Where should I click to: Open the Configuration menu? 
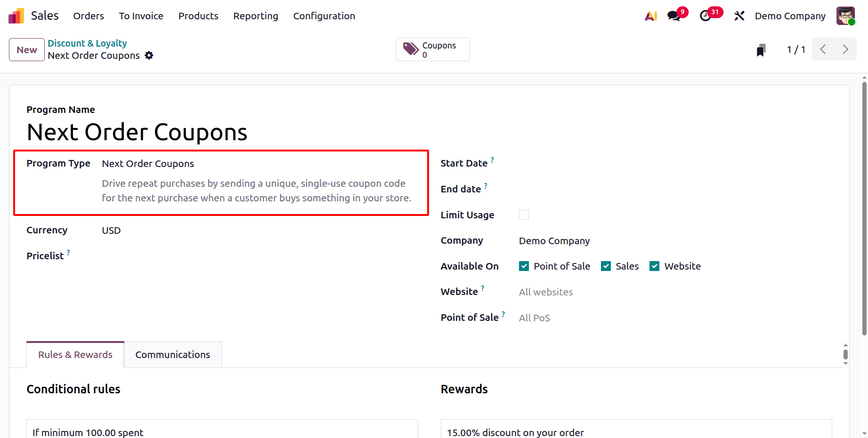click(x=324, y=16)
